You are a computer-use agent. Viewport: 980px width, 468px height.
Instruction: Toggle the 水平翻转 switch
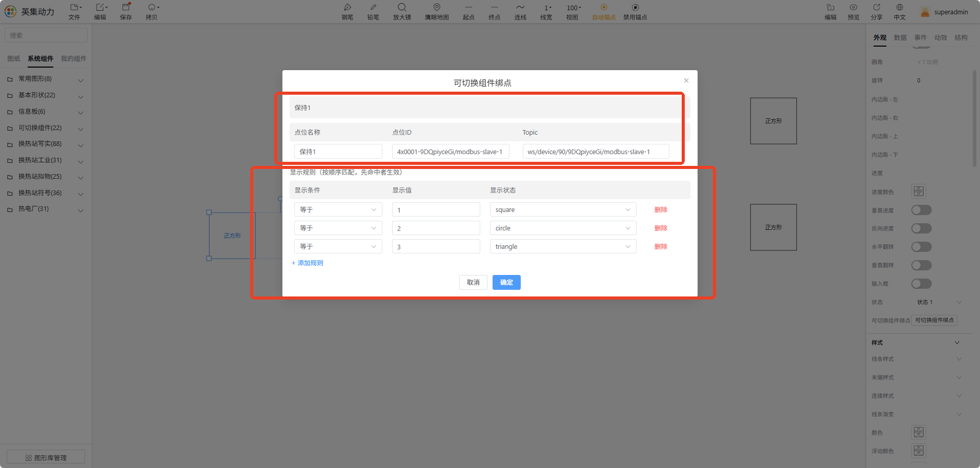point(922,247)
